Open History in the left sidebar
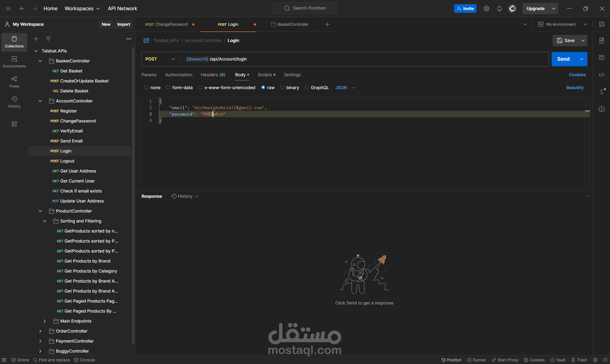The width and height of the screenshot is (610, 364). [14, 102]
